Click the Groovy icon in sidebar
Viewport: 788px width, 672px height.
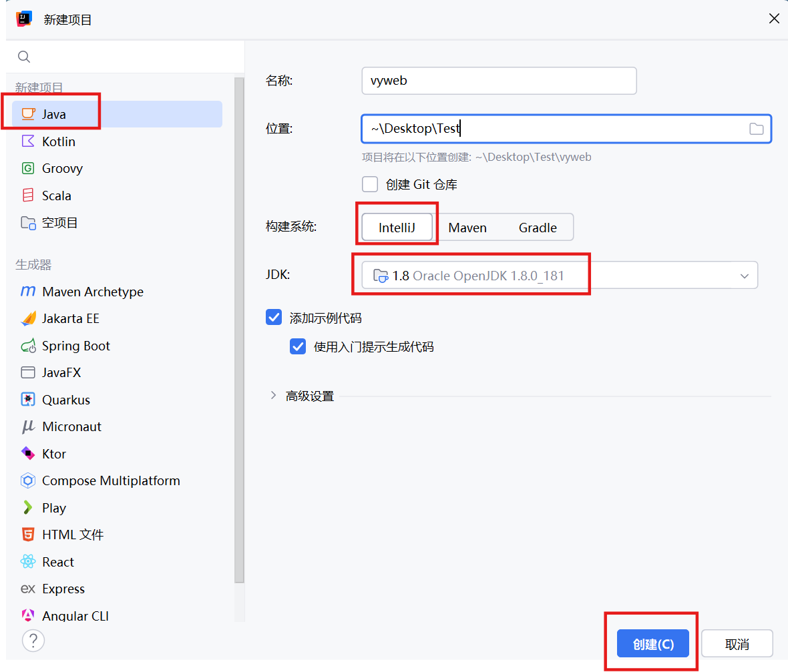pos(28,168)
